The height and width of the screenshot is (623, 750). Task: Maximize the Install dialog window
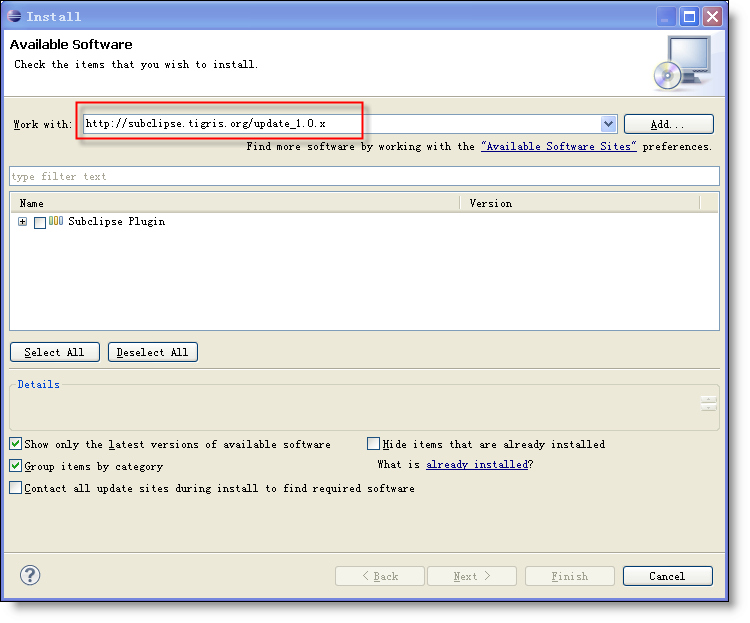coord(689,16)
